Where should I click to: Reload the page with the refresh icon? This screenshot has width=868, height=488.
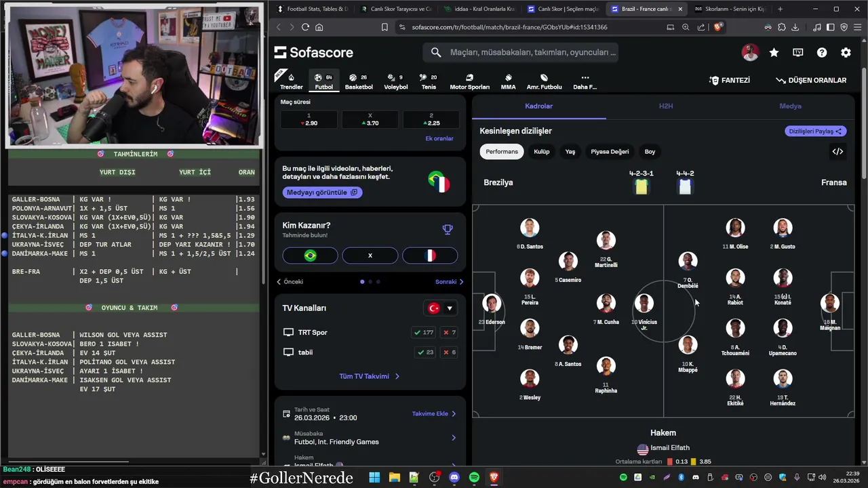point(305,27)
